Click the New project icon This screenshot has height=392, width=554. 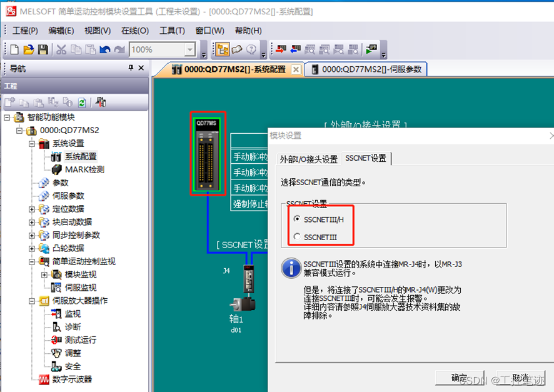pos(14,49)
